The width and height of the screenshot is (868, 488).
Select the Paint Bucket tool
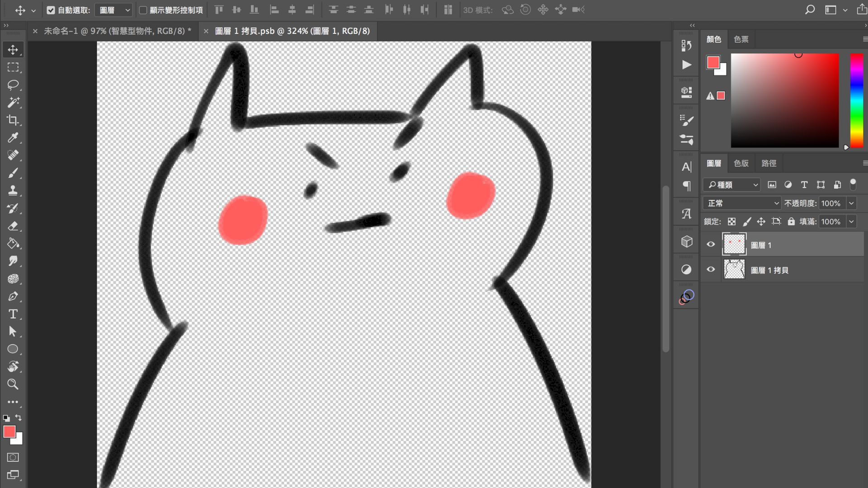(13, 244)
